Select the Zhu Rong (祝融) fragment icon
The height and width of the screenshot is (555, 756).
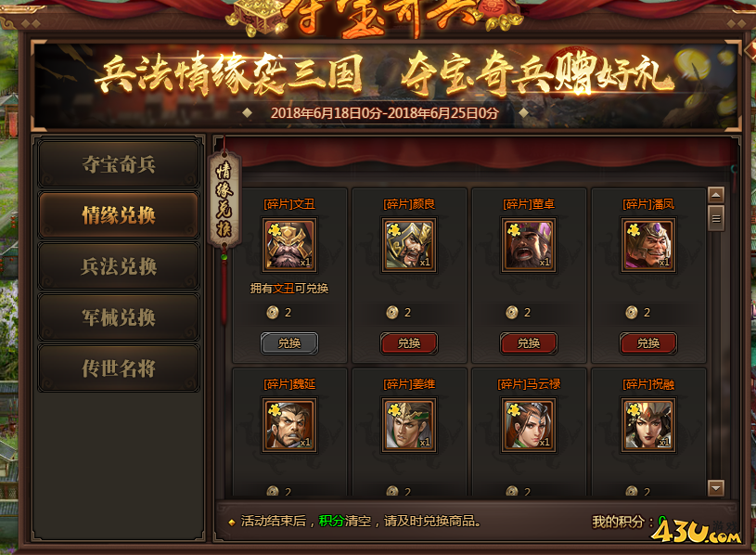[648, 425]
